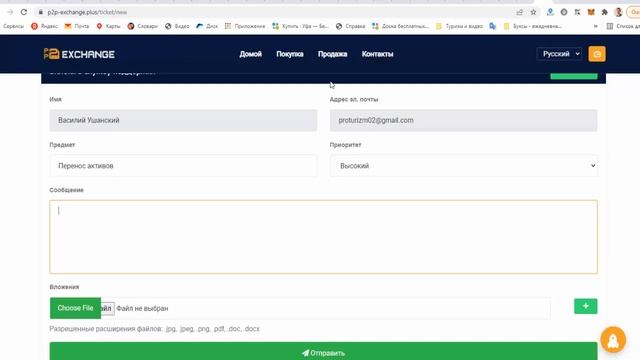
Task: Open the Контакты menu item
Action: point(377,54)
